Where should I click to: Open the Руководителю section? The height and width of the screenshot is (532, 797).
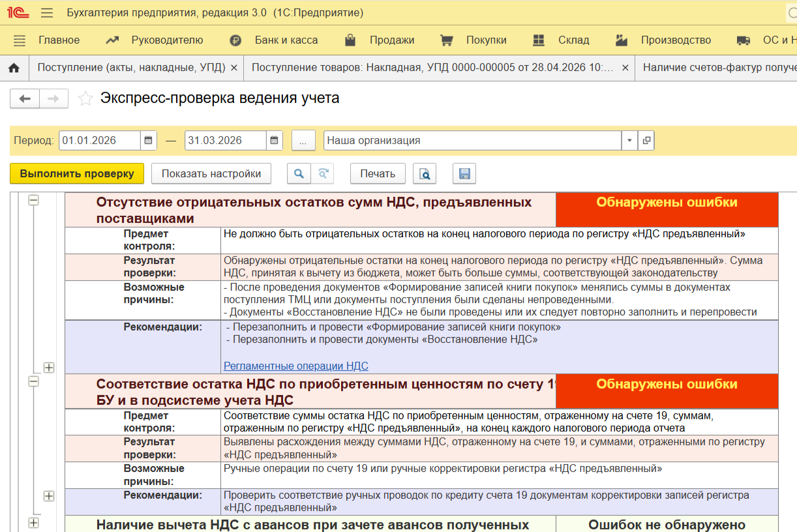[x=167, y=40]
